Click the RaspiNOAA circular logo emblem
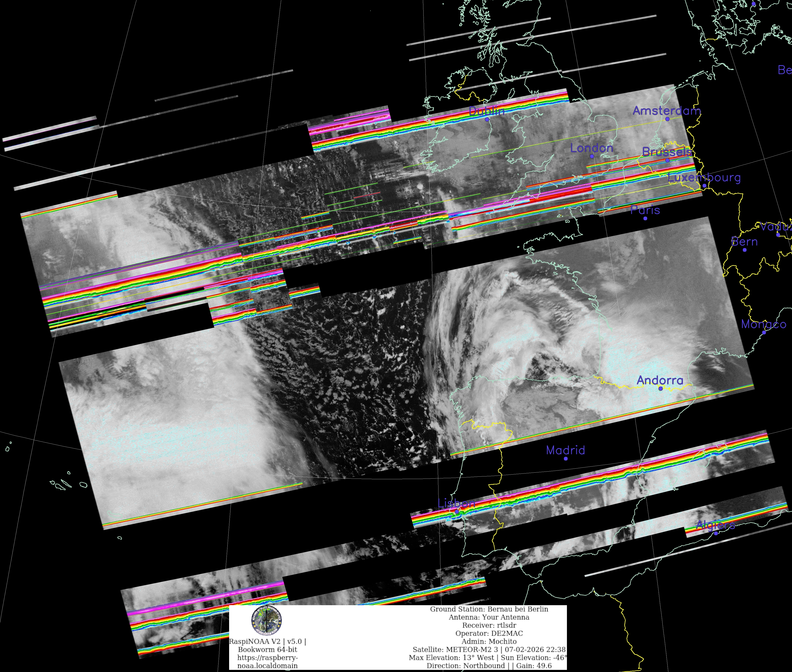 click(x=266, y=621)
